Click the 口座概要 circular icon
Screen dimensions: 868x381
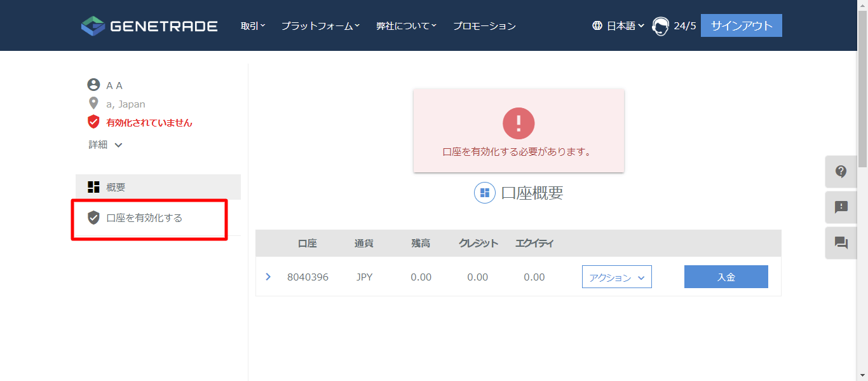point(484,193)
